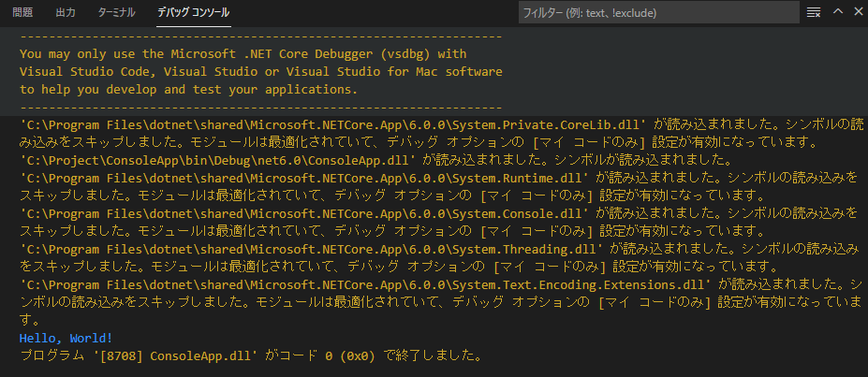Click the System.Private.CoreLib.dll path text
The image size is (868, 377).
333,124
